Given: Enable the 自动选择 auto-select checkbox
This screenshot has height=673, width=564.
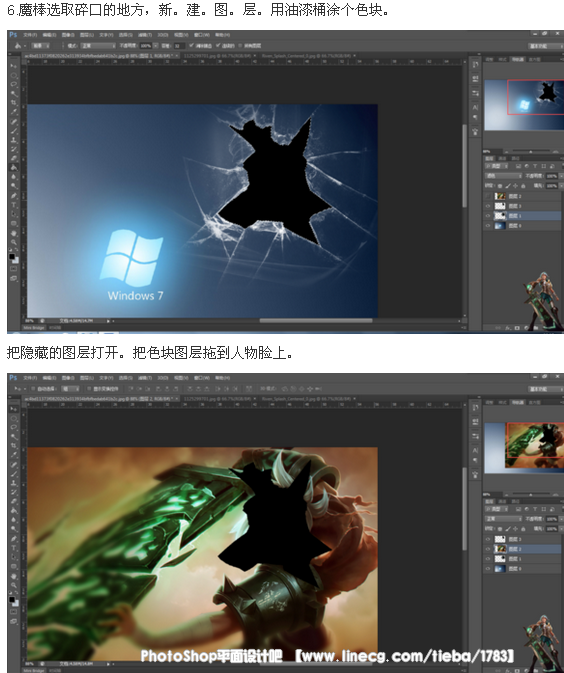Looking at the screenshot, I should 33,389.
